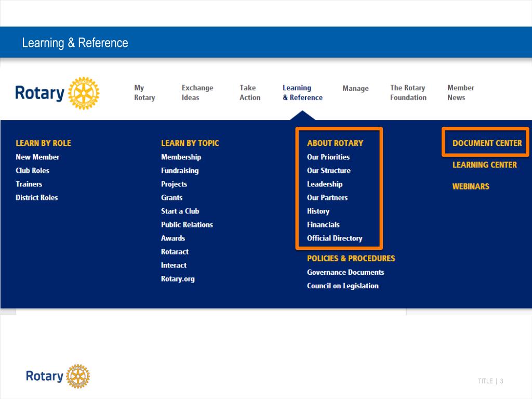The image size is (532, 399).
Task: Open the Manage menu
Action: click(x=355, y=88)
